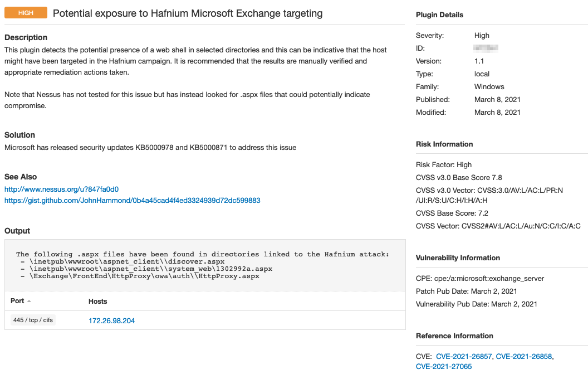This screenshot has width=588, height=379.
Task: Click the Severity value High
Action: coord(482,35)
